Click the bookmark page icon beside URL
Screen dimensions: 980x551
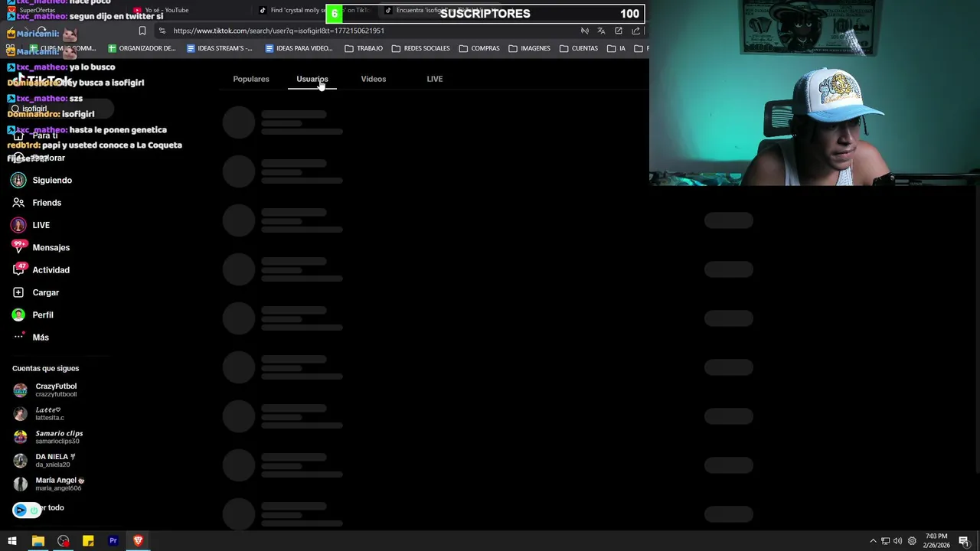142,31
